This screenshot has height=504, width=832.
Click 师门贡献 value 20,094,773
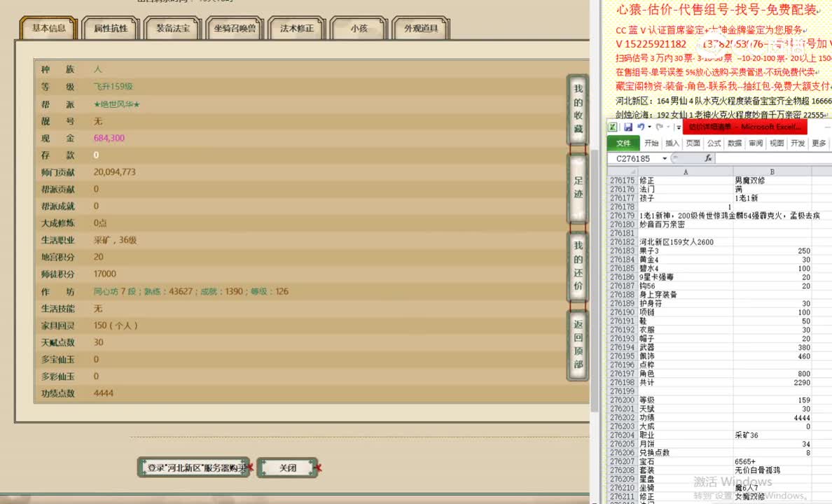click(x=115, y=172)
